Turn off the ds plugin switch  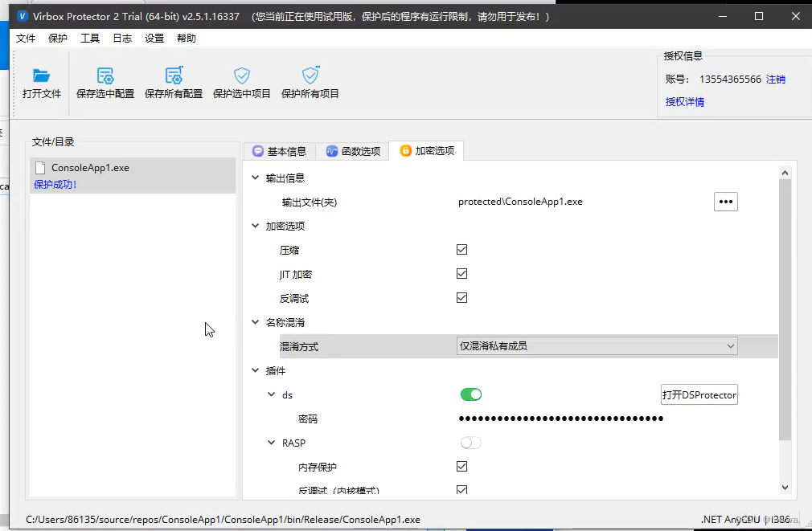pyautogui.click(x=471, y=394)
